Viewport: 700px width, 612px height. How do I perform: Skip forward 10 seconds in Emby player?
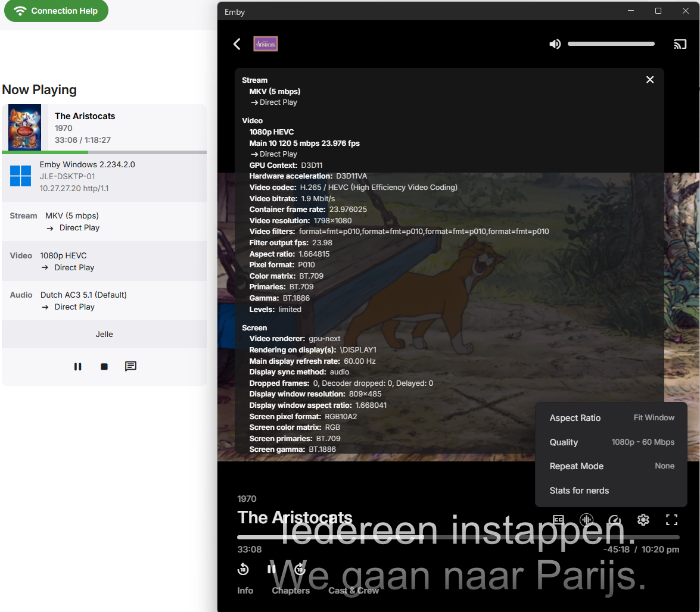pos(300,569)
